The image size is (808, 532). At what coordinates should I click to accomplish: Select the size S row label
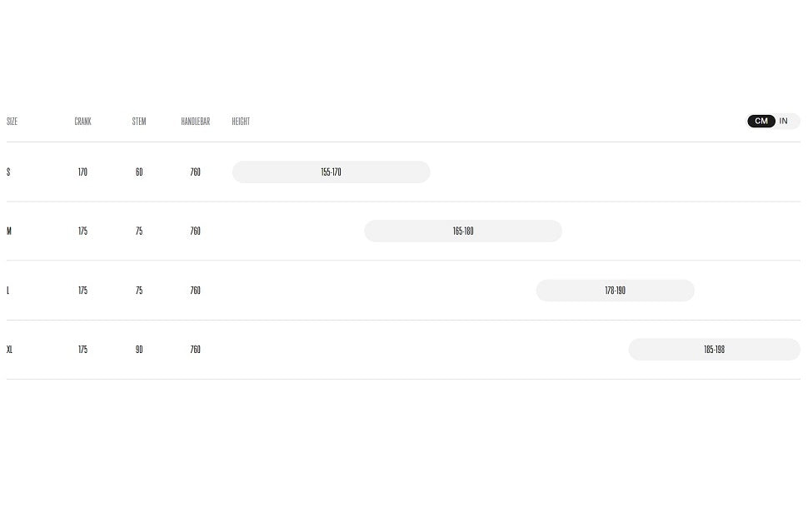tap(8, 172)
